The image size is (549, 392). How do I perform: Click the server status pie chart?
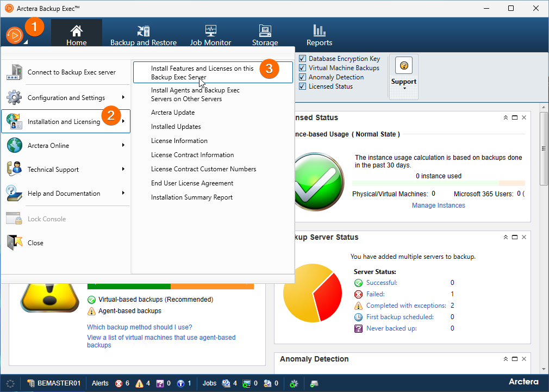(x=313, y=293)
